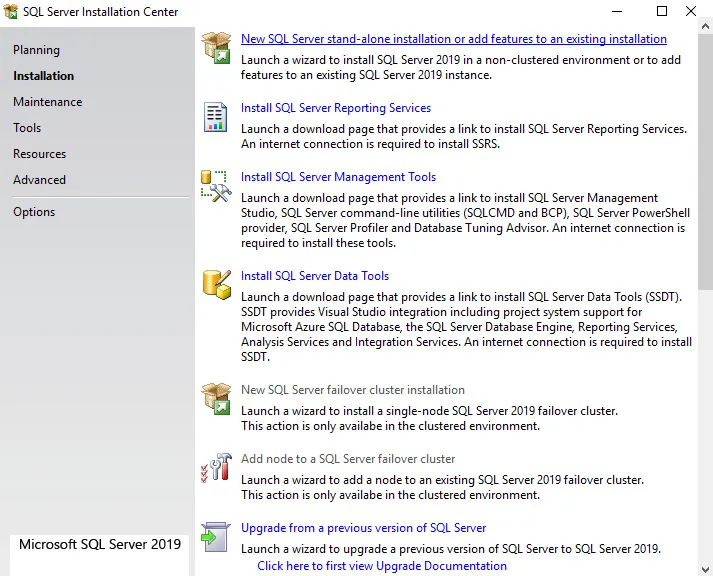Screen dimensions: 713x576
Task: Click the Data Tools database cylinder icon
Action: 216,285
